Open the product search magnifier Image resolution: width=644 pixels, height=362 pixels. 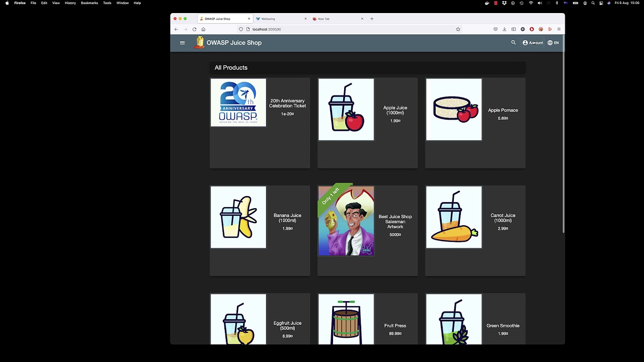[513, 43]
